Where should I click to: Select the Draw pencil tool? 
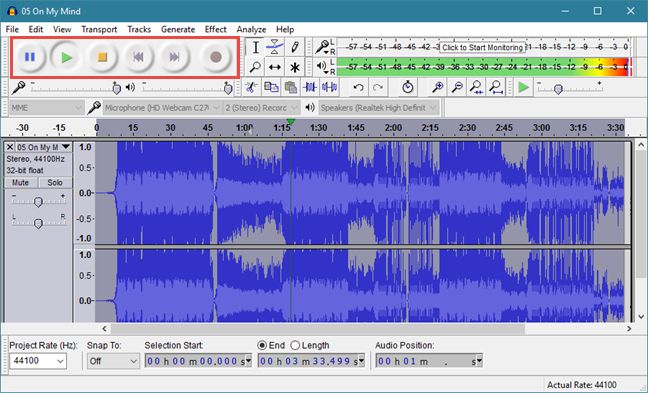294,47
